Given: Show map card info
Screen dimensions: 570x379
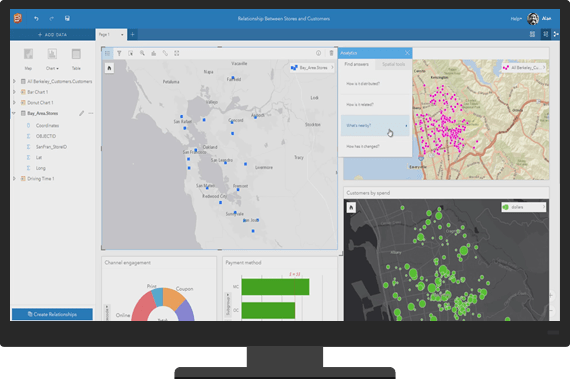Looking at the screenshot, I should 318,53.
